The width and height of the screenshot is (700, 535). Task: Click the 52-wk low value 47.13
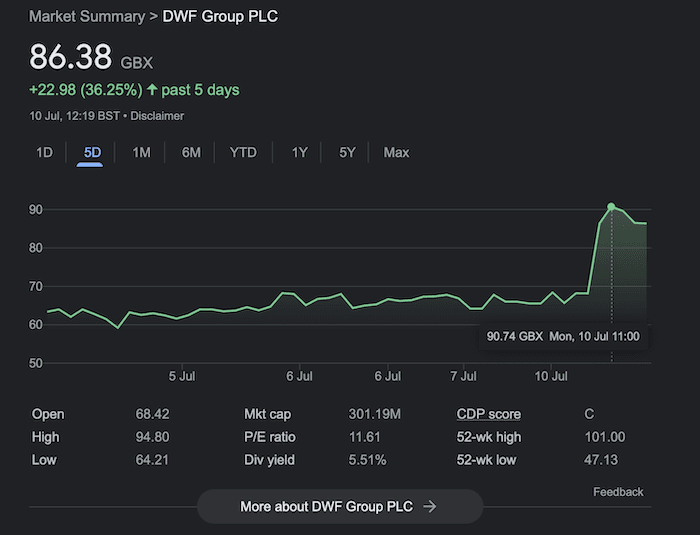point(601,460)
